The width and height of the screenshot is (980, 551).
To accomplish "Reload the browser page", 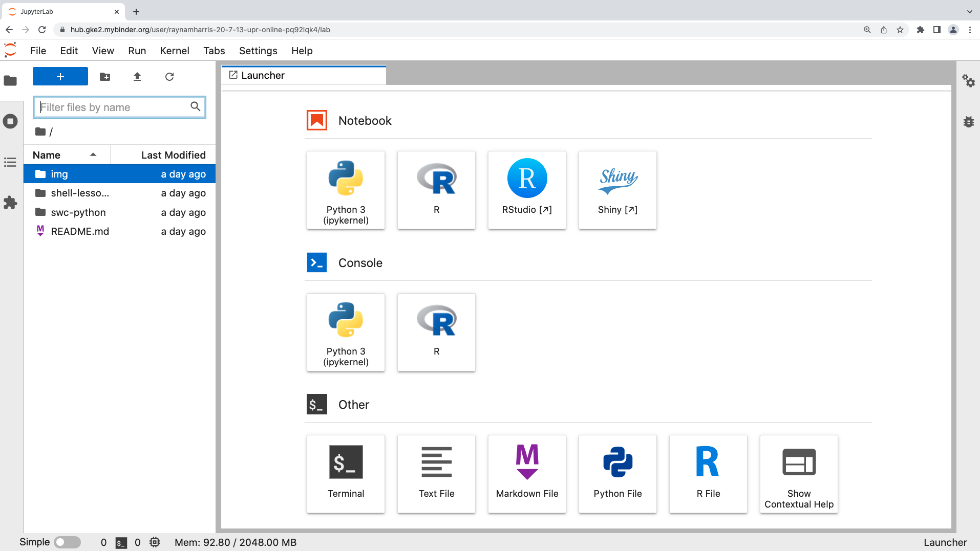I will coord(42,30).
